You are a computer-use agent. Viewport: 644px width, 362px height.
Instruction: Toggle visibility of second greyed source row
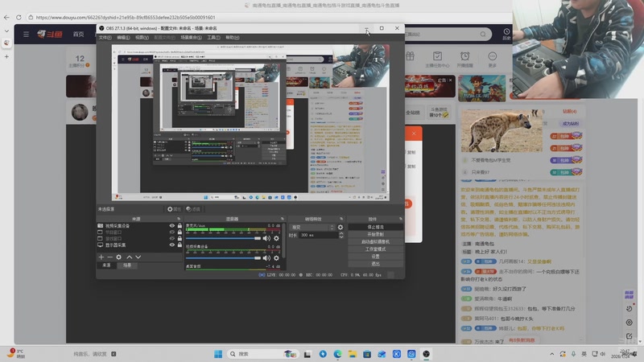pos(172,232)
